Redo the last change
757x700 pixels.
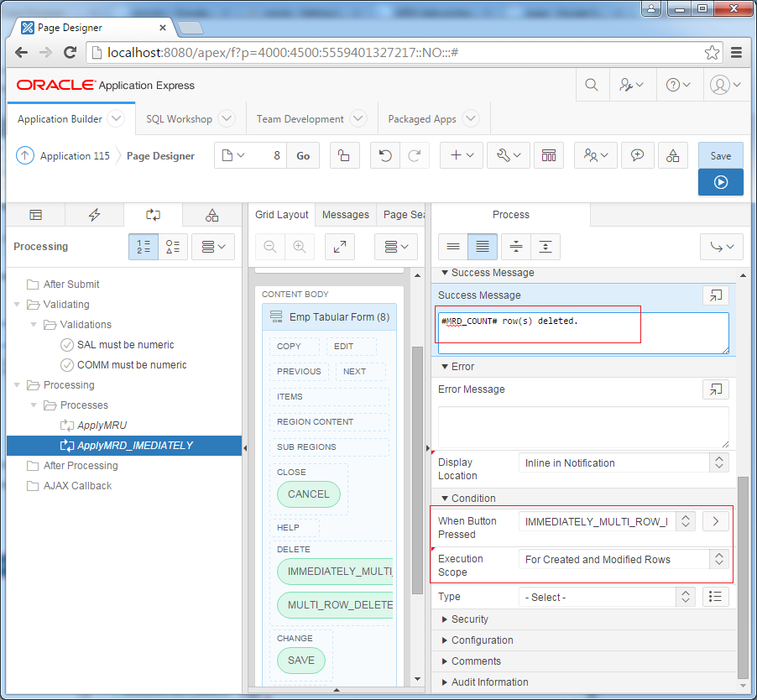click(415, 155)
